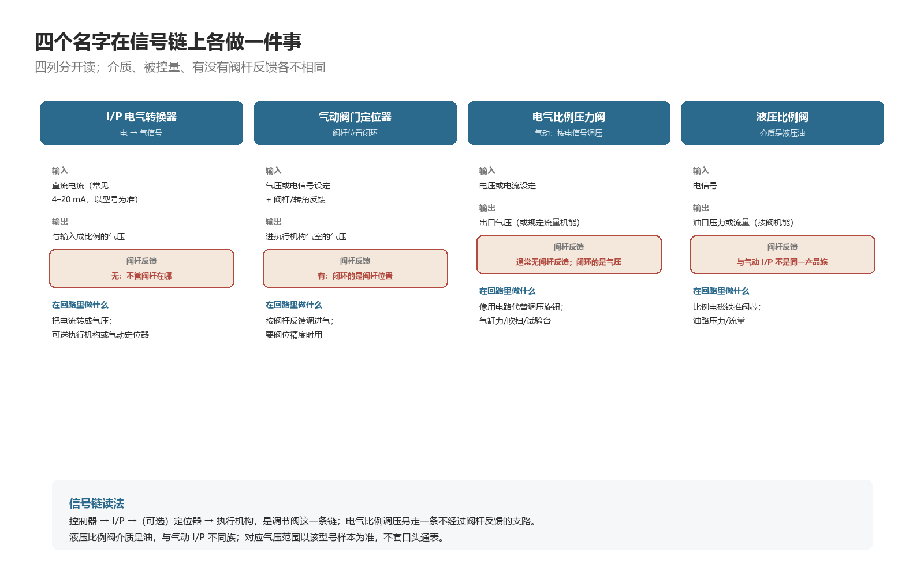The width and height of the screenshot is (924, 578).
Task: Click the box 与气动 I/P 不是同一产品族
Action: pos(783,254)
